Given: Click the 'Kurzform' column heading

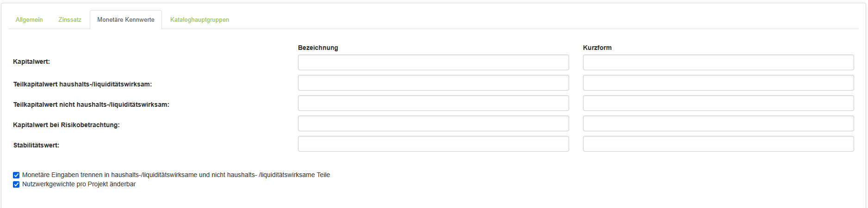Looking at the screenshot, I should [x=597, y=48].
